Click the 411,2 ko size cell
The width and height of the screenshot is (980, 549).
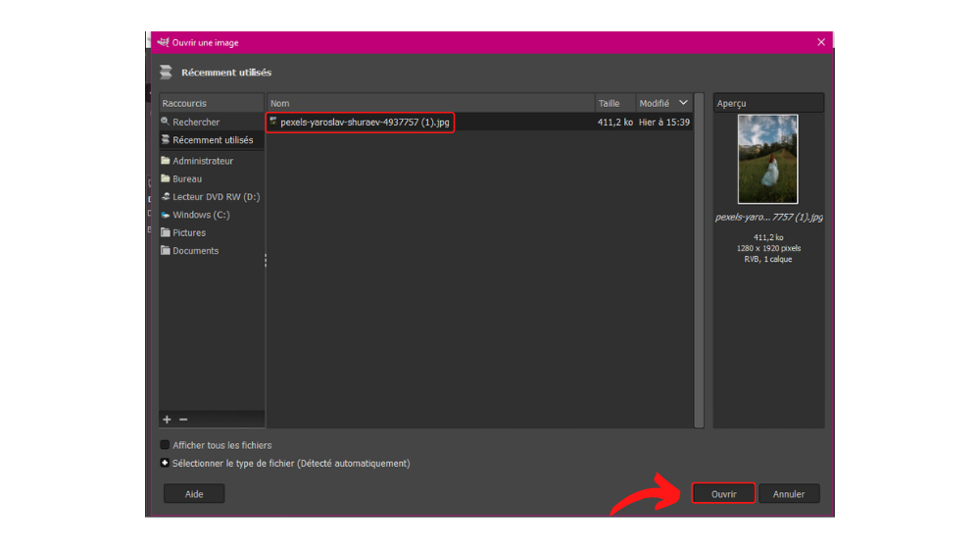(x=615, y=122)
